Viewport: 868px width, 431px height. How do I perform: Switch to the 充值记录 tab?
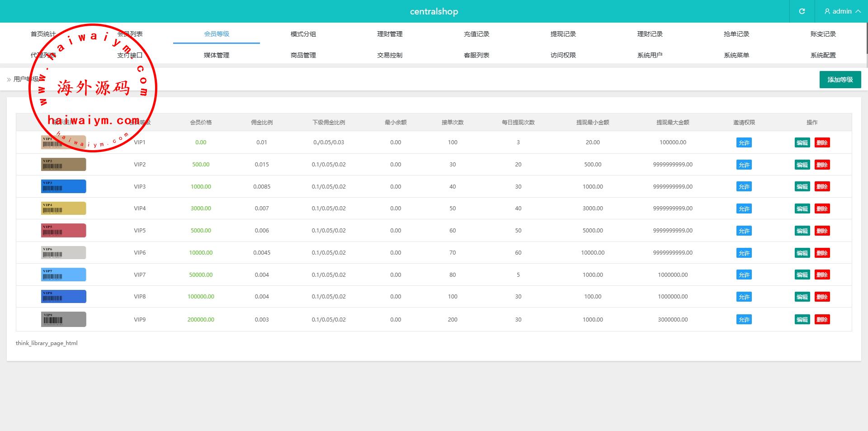(476, 34)
